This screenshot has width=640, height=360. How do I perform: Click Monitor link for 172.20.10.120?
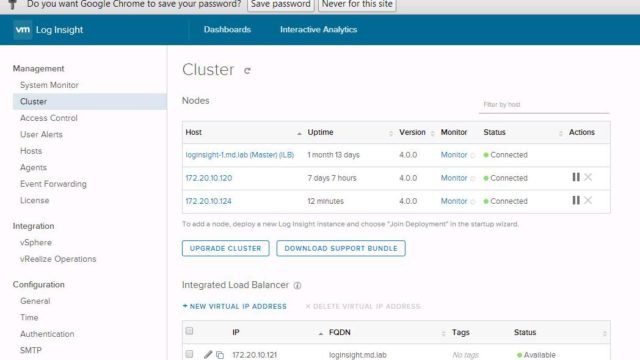(453, 178)
